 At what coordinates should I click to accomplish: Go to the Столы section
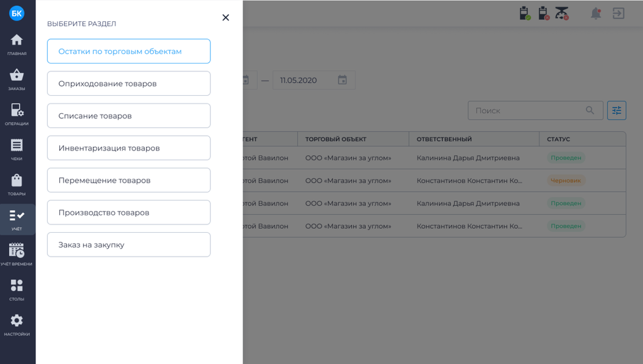click(x=17, y=290)
